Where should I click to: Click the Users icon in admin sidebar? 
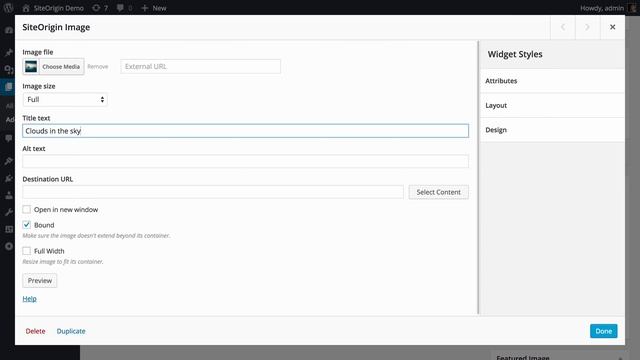tap(9, 195)
